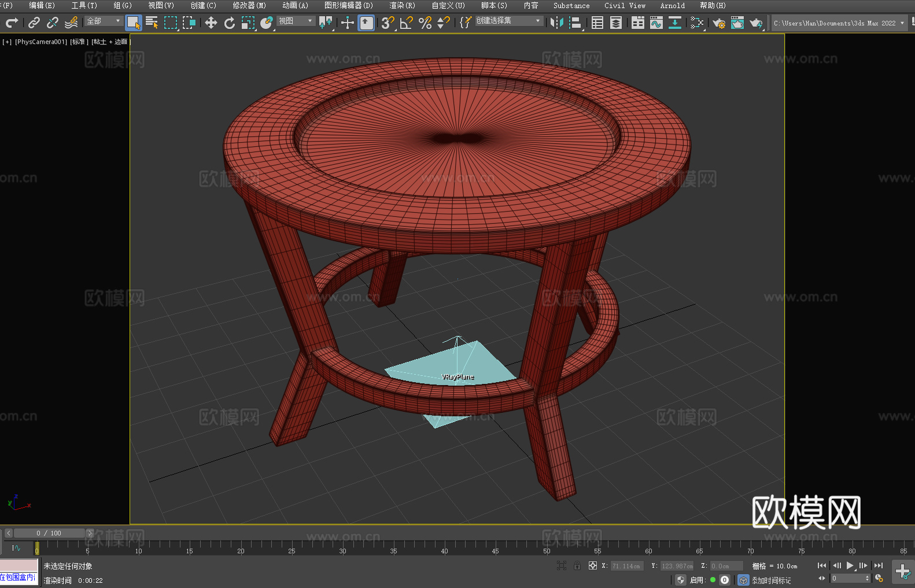Open [粘土 + 边面] display mode menu

[111, 42]
